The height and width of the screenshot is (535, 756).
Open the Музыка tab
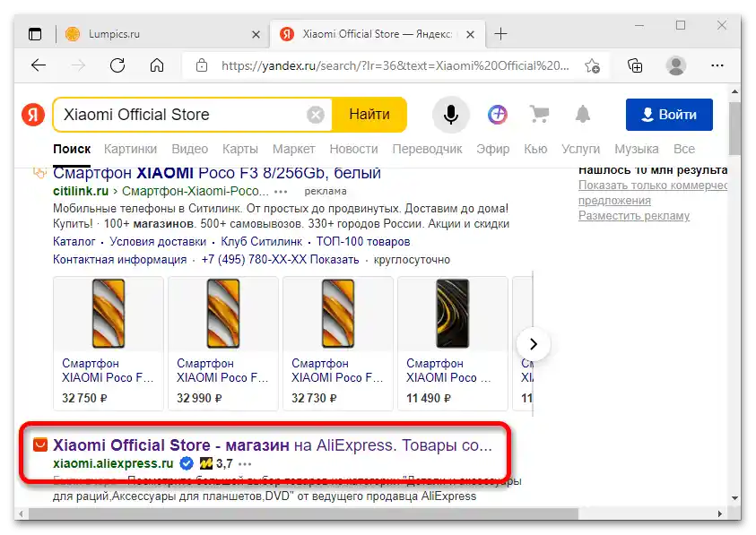(637, 150)
